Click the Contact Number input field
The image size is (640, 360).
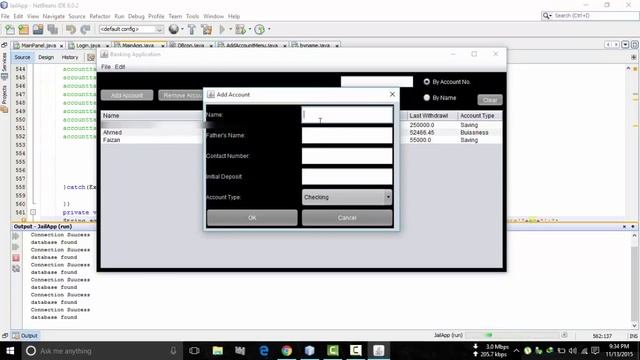[x=347, y=156]
